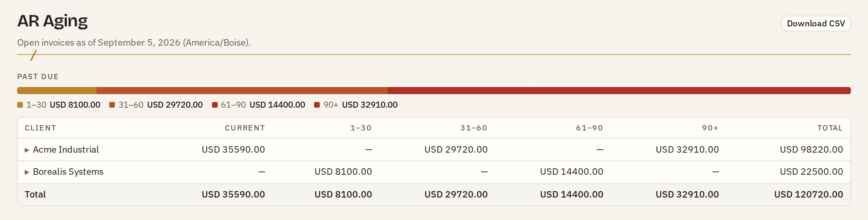868x220 pixels.
Task: Click the 90+ legend color square
Action: pyautogui.click(x=317, y=105)
